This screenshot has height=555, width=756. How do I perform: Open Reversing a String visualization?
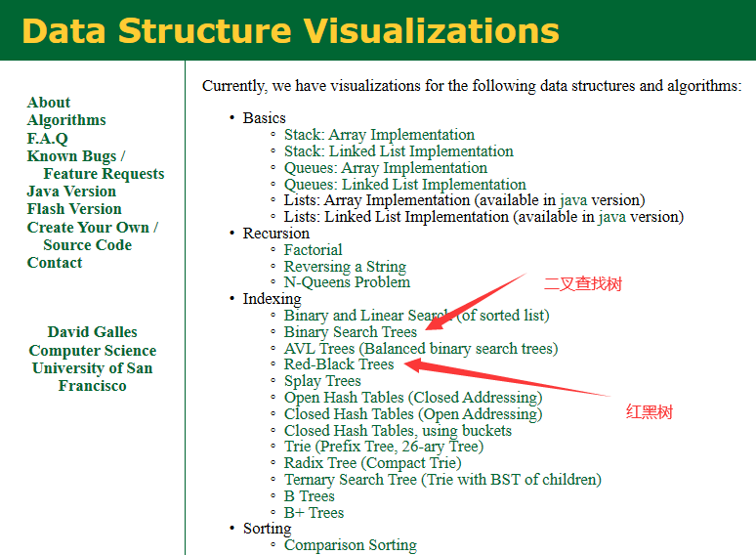coord(345,266)
